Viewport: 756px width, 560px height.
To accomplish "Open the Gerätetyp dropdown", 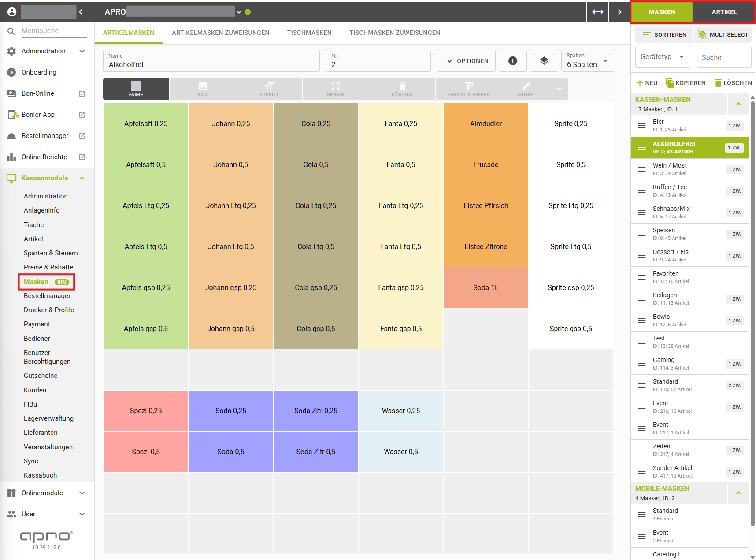I will (662, 57).
